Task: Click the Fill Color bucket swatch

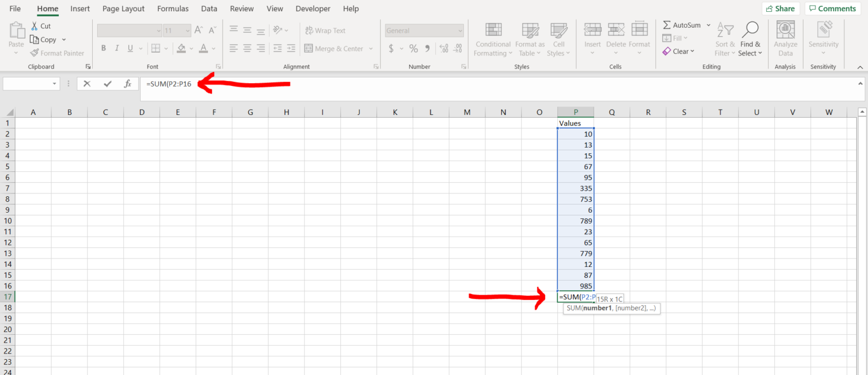Action: point(181,49)
